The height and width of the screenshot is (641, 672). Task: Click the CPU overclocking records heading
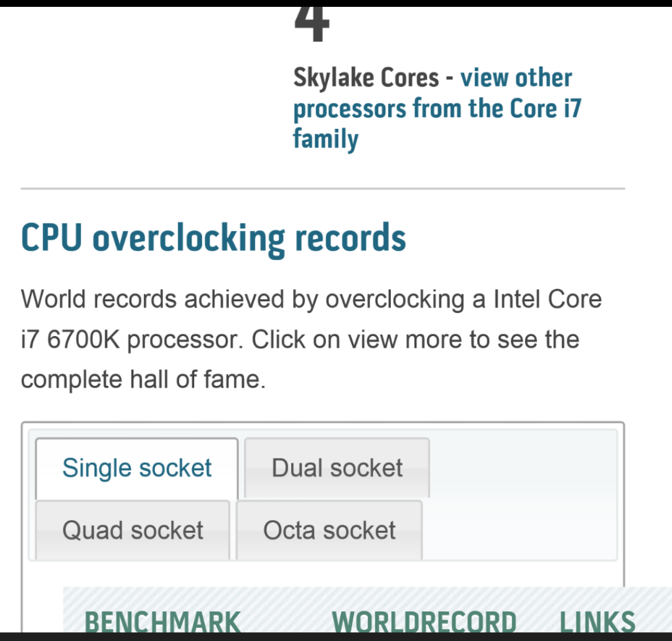pos(213,238)
